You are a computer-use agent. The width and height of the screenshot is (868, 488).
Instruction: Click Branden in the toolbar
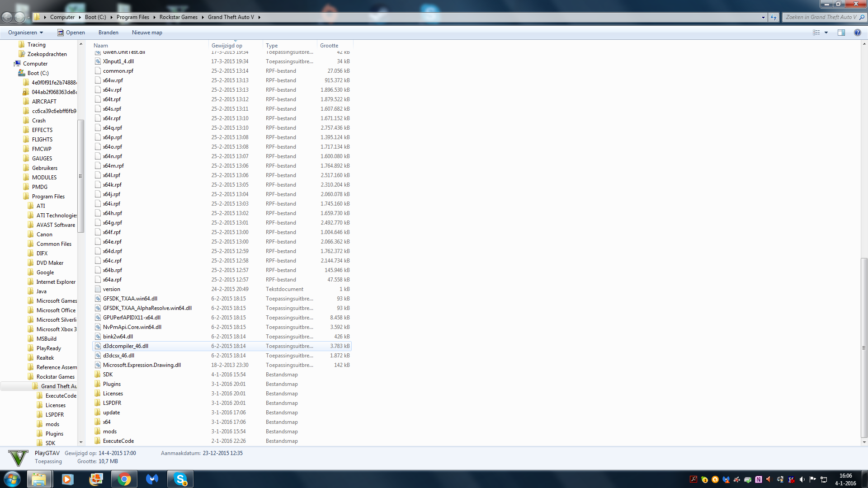pos(108,33)
